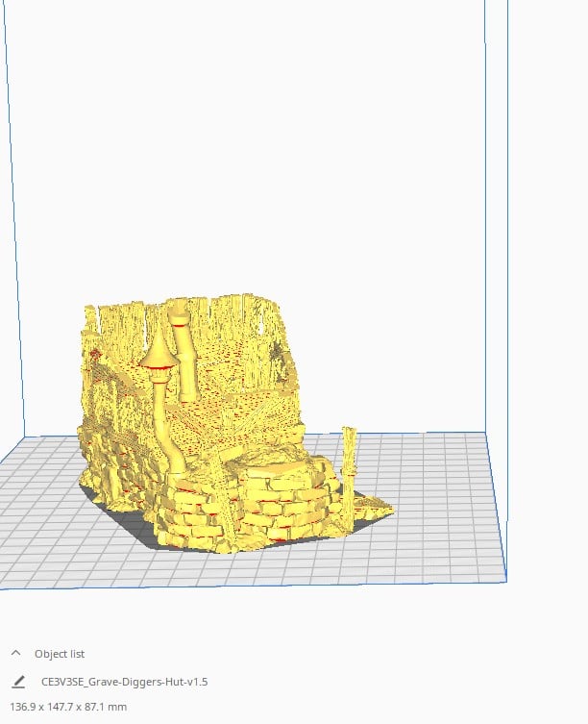This screenshot has height=724, width=588.
Task: Click the Object list heading label
Action: pyautogui.click(x=60, y=654)
